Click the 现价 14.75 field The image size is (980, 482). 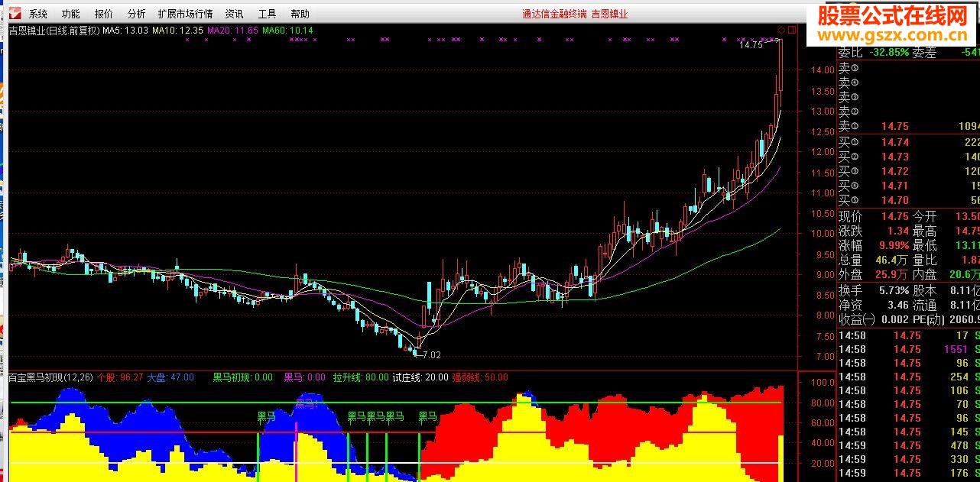coord(874,217)
